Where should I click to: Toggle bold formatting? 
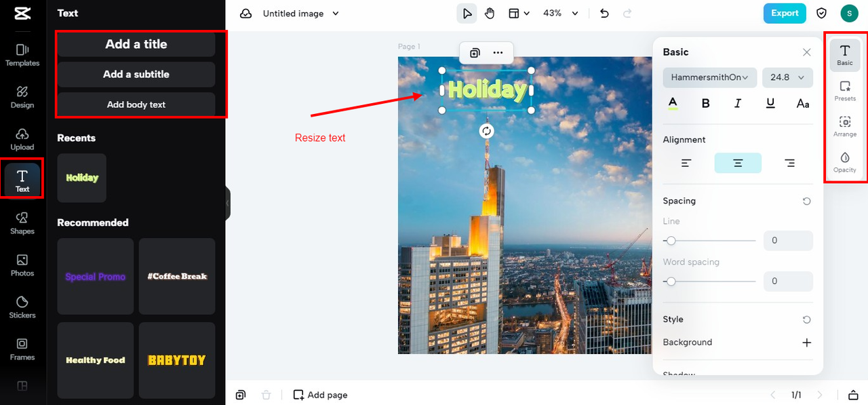705,103
